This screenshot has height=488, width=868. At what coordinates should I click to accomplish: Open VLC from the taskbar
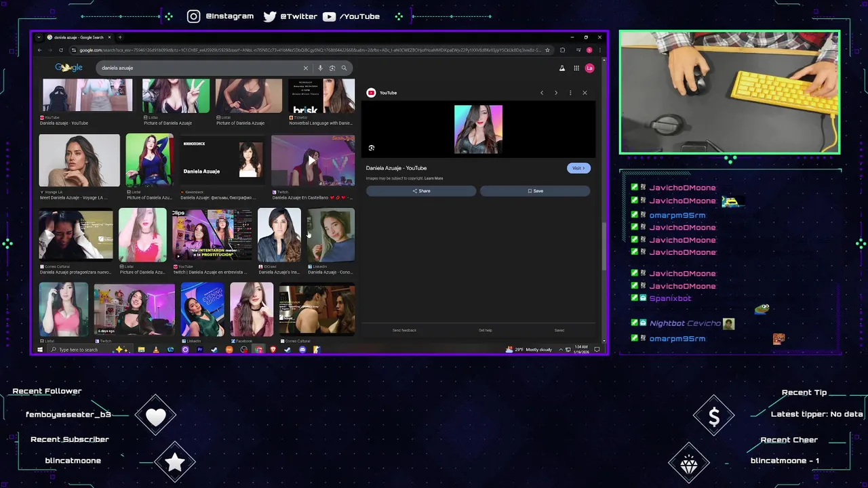tap(156, 350)
